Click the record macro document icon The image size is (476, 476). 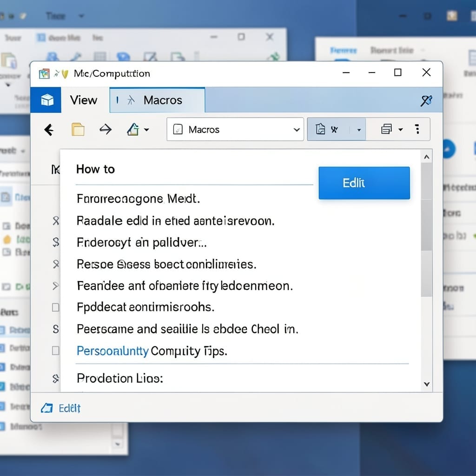[320, 129]
